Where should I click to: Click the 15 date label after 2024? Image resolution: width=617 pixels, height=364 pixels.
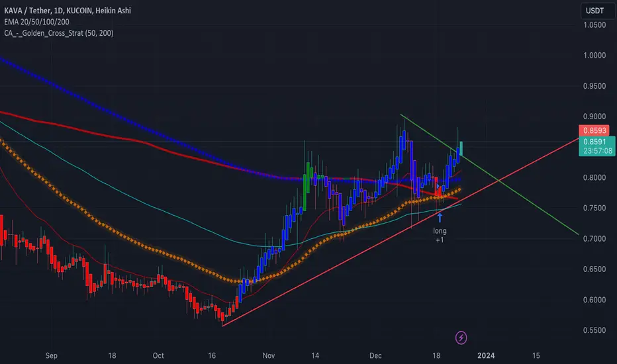coord(536,356)
